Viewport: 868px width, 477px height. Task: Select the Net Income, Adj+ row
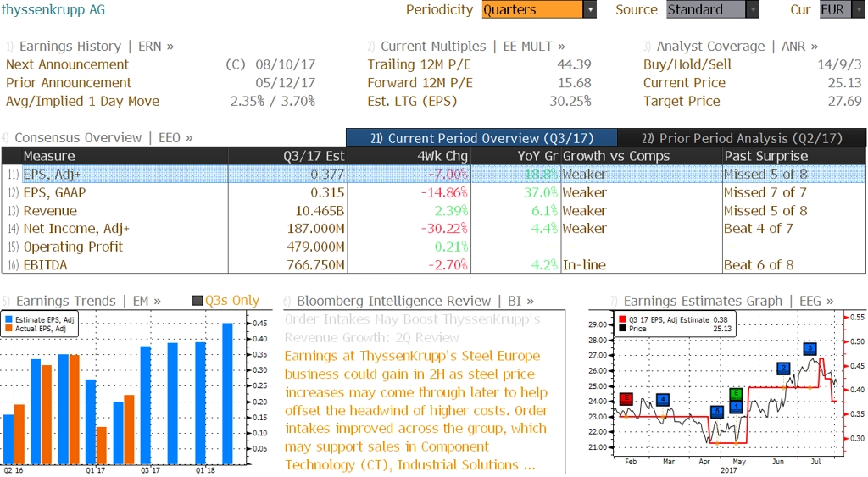point(433,229)
